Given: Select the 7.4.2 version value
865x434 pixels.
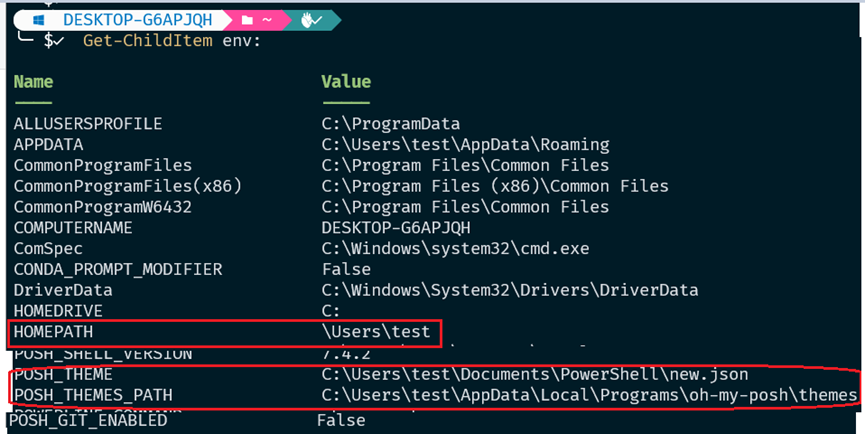Looking at the screenshot, I should tap(346, 354).
